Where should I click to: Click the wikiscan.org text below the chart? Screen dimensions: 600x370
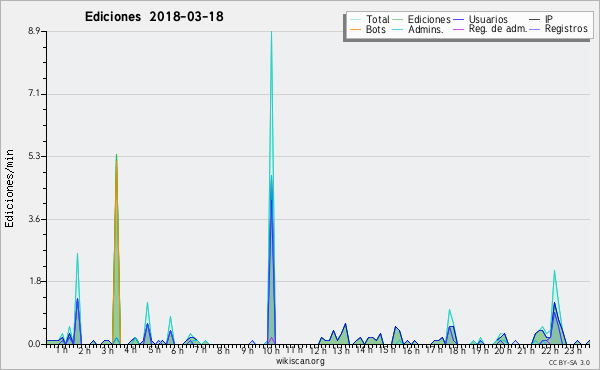300,361
